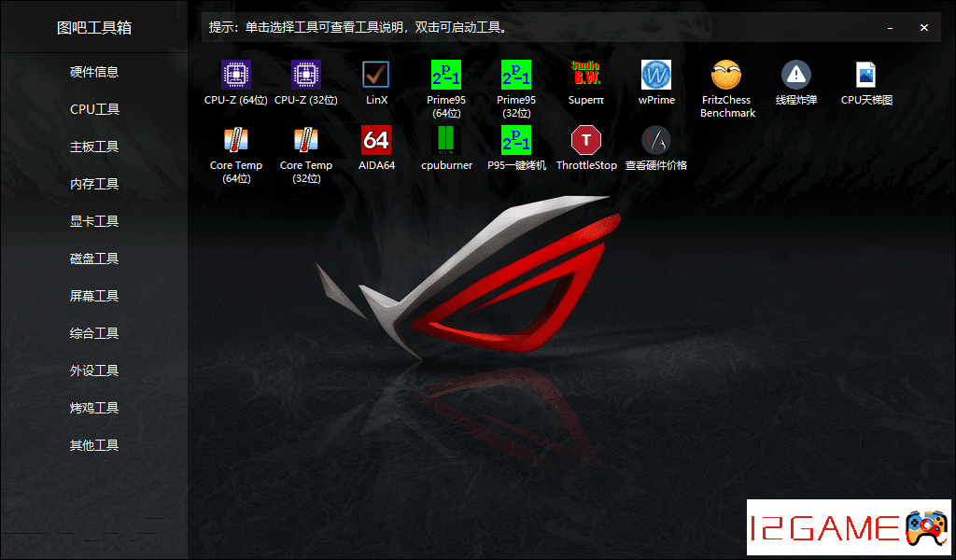956x560 pixels.
Task: Open the 显卡工具 category
Action: click(94, 221)
